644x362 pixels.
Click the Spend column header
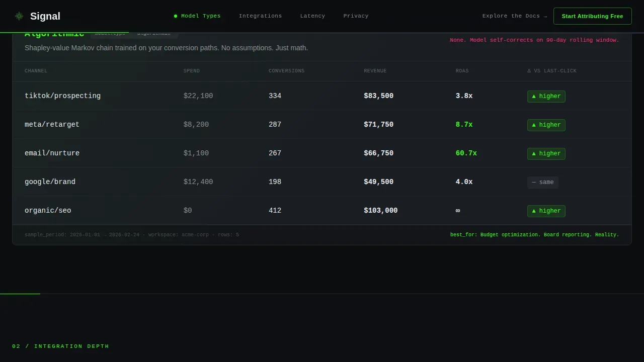tap(192, 71)
